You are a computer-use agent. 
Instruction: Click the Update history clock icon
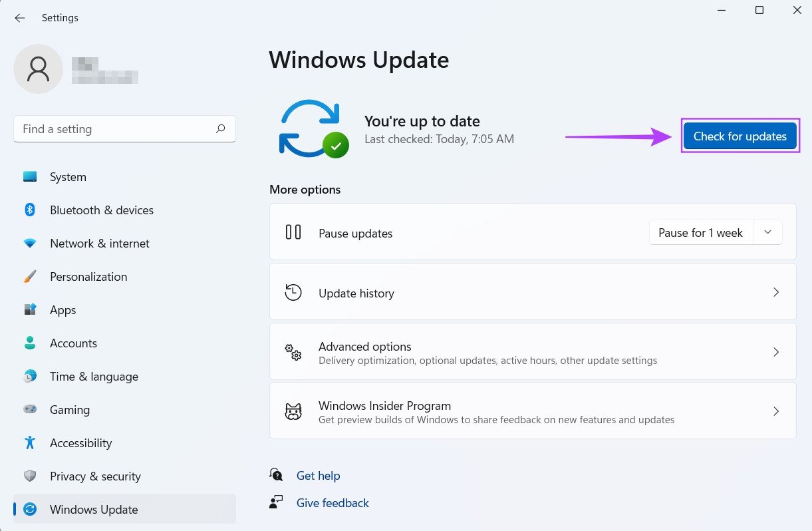(293, 292)
